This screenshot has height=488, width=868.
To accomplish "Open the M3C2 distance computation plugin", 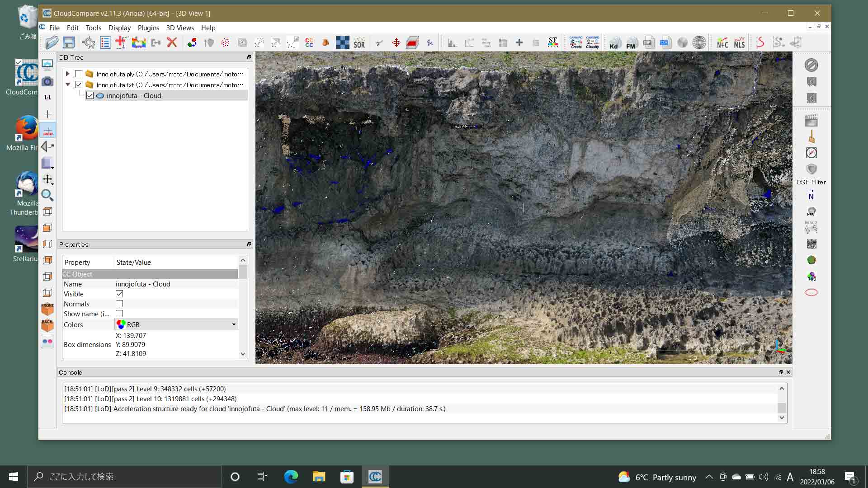I will point(811,227).
